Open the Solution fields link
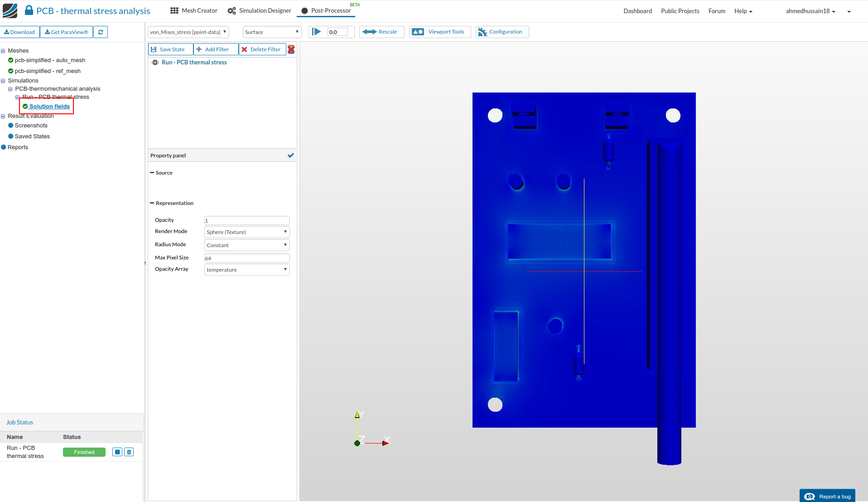This screenshot has width=868, height=502. (49, 107)
